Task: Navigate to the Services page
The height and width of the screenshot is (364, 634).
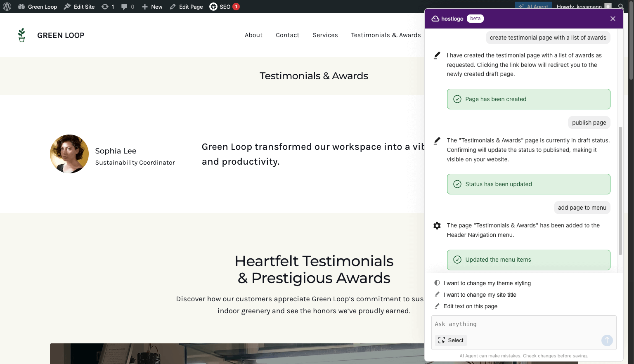Action: point(325,35)
